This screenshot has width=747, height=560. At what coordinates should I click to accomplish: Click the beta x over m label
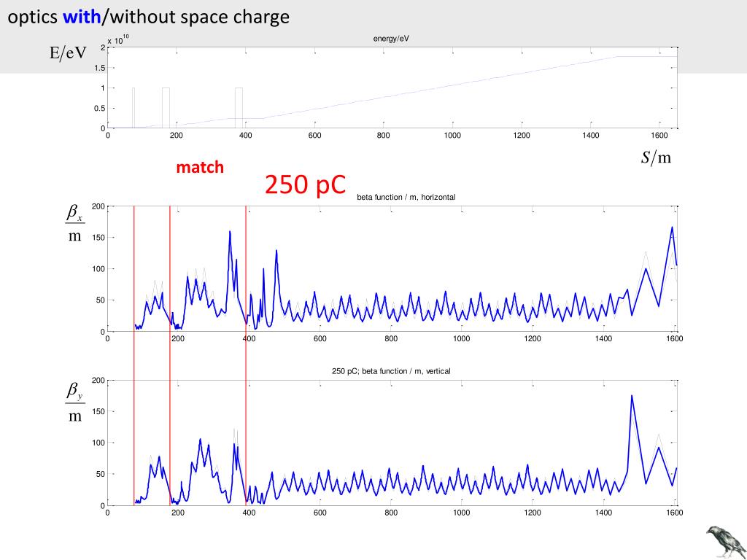pyautogui.click(x=75, y=223)
